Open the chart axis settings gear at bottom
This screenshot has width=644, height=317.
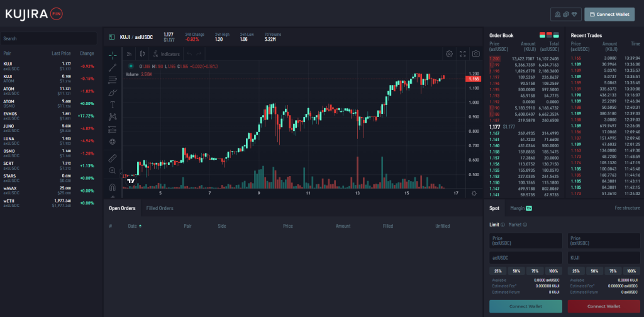474,193
